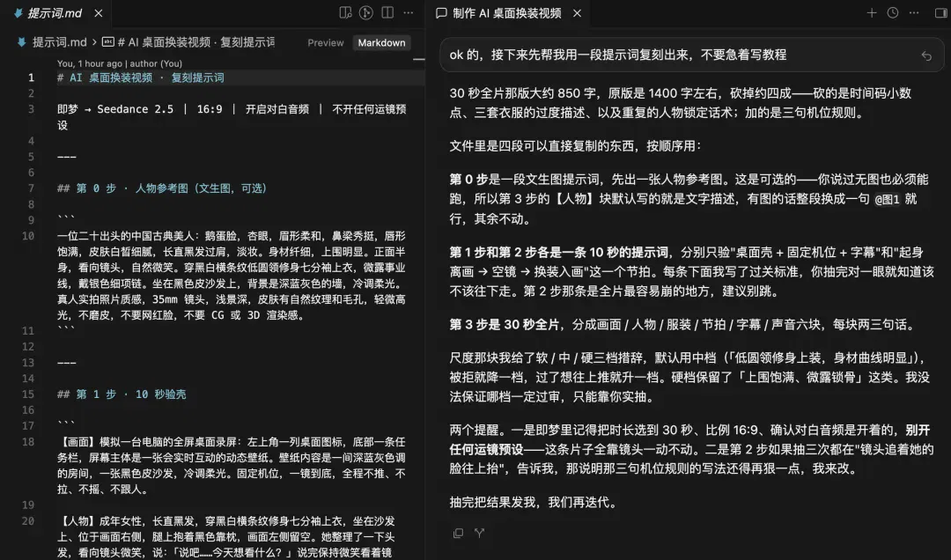
Task: Click the paragraph starting 一位二十出头的中国古典美人
Action: 232,276
